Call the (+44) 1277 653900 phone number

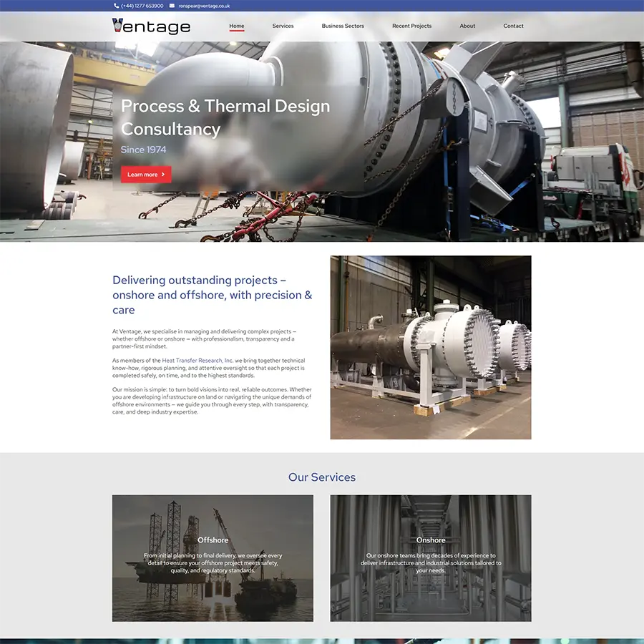point(142,6)
